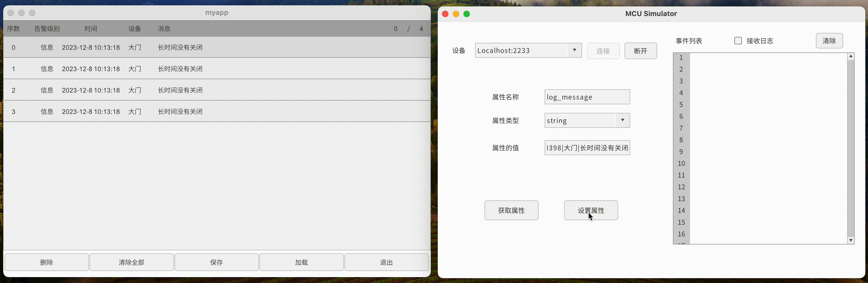Click the 清除全部 button
This screenshot has height=283, width=868.
pyautogui.click(x=131, y=262)
